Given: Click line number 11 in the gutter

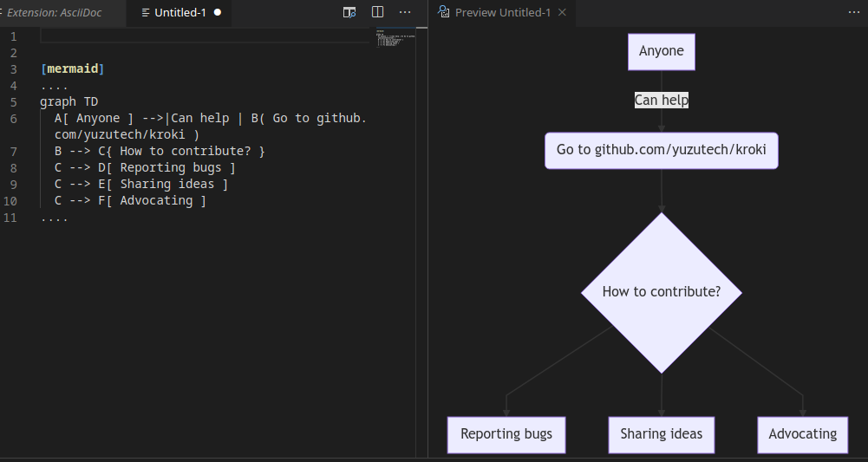Looking at the screenshot, I should [x=10, y=218].
